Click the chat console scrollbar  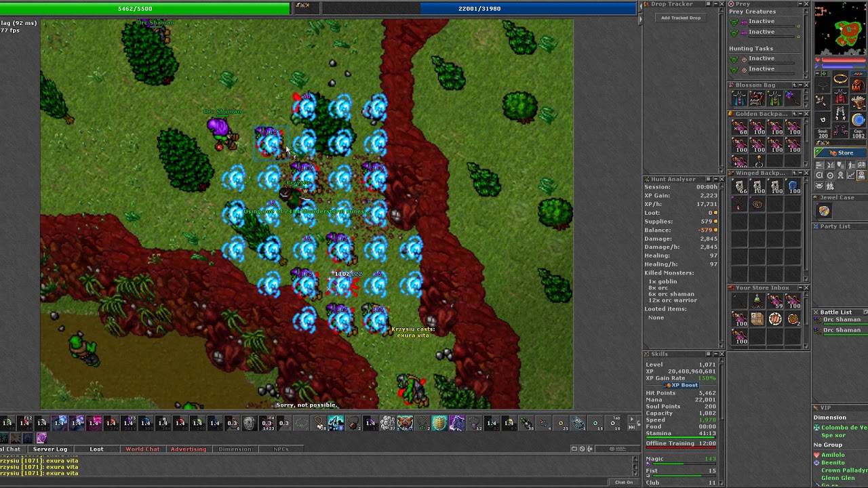click(634, 465)
